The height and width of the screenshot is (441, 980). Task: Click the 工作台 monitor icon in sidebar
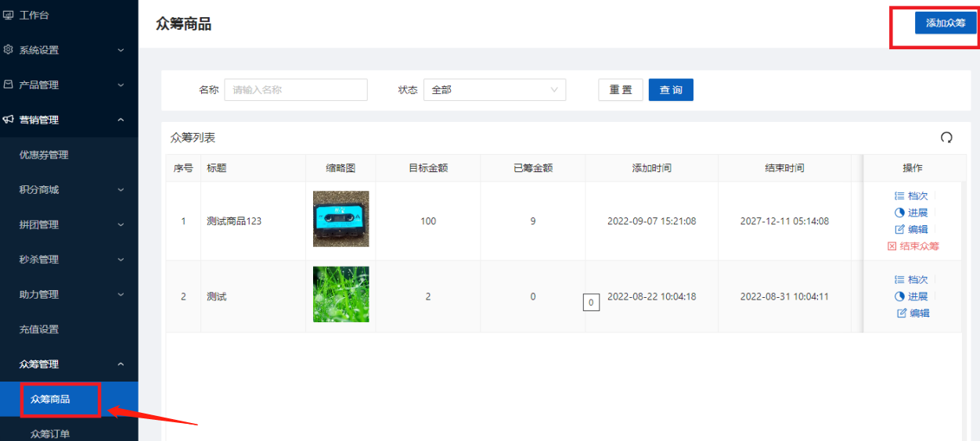tap(9, 15)
